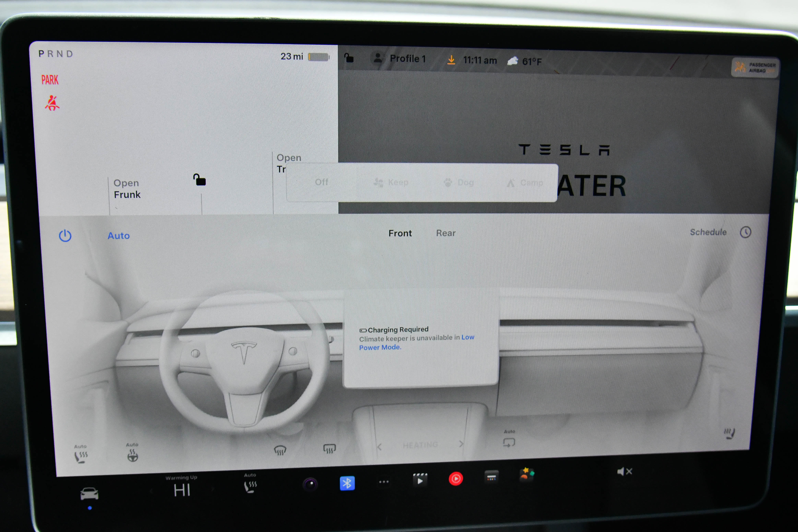This screenshot has width=798, height=532.
Task: Open vehicle Controls car icon
Action: (x=89, y=494)
